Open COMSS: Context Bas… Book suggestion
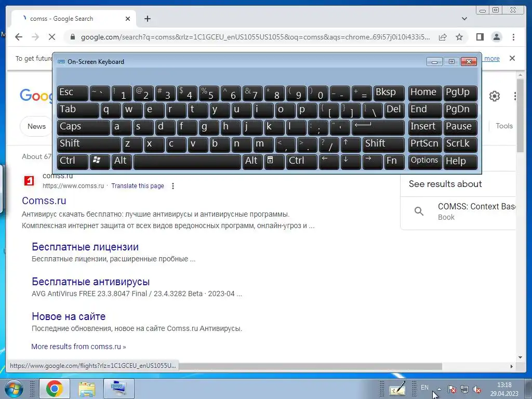 point(459,211)
